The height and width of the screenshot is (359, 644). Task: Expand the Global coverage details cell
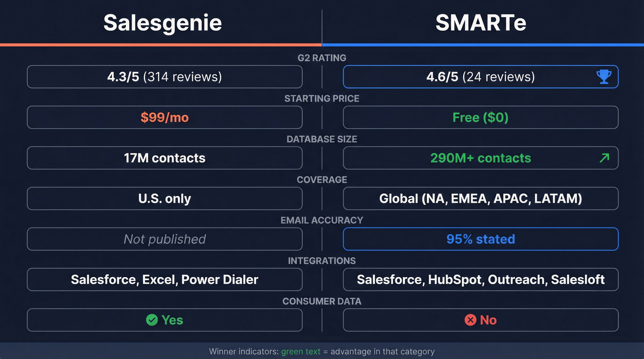coord(481,199)
